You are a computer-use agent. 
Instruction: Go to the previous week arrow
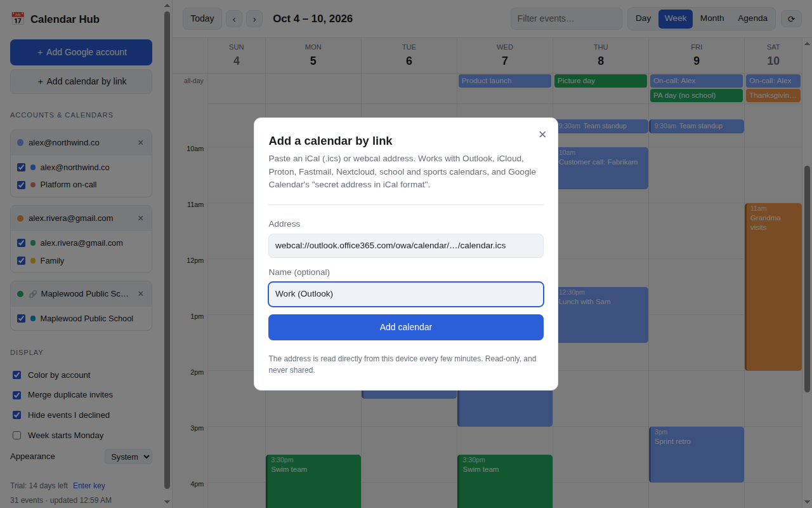234,19
